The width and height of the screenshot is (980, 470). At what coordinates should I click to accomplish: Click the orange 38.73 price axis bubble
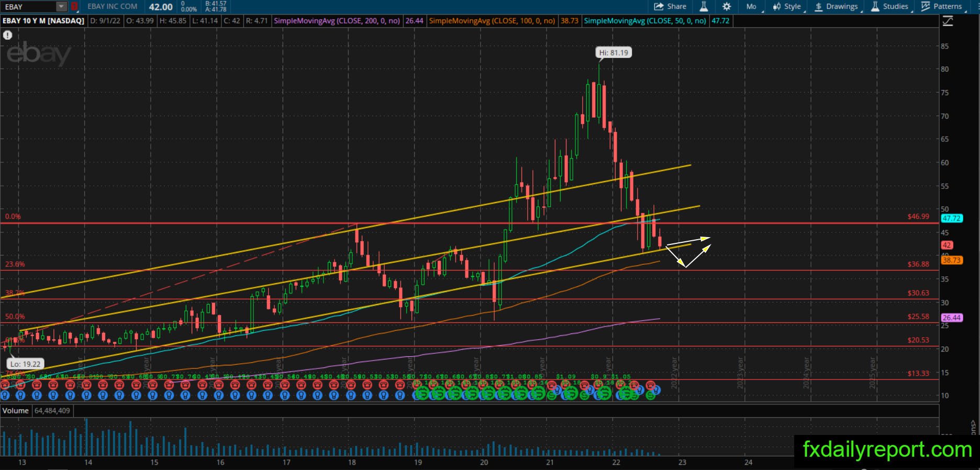(951, 260)
